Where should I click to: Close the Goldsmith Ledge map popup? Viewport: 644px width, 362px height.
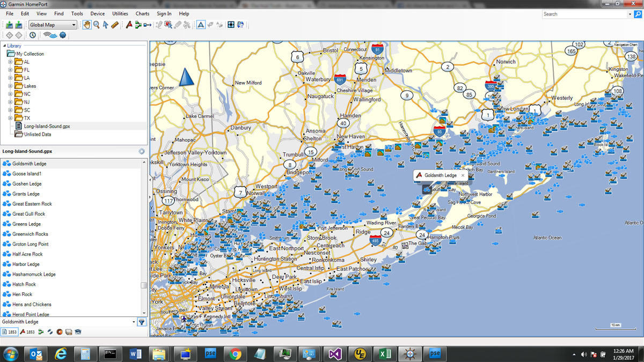[x=463, y=175]
